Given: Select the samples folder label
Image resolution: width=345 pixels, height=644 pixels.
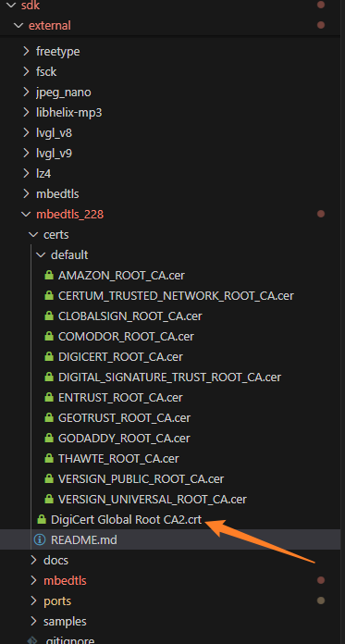Looking at the screenshot, I should pyautogui.click(x=65, y=621).
